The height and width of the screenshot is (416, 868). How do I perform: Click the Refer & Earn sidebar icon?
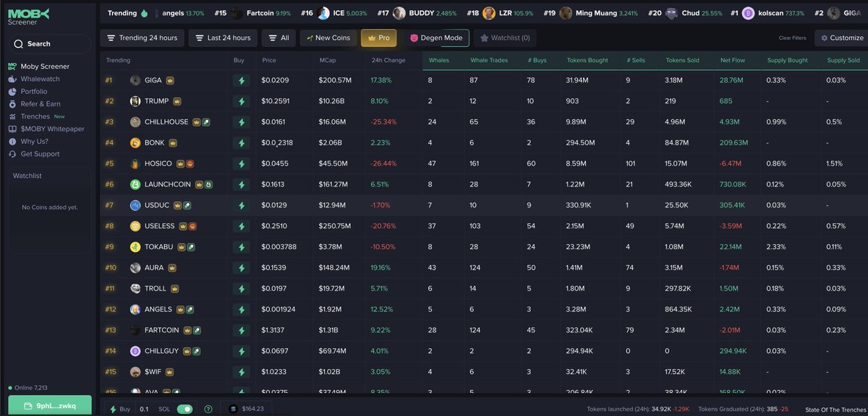coord(12,104)
